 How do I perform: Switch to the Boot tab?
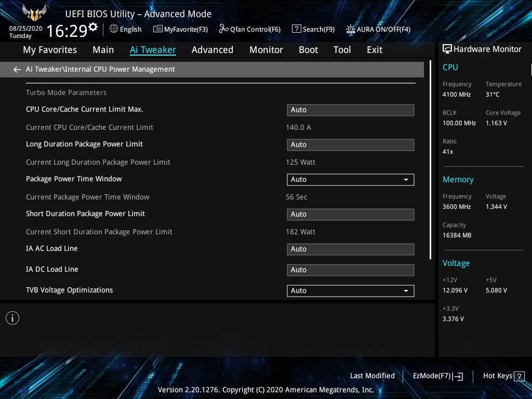tap(309, 50)
